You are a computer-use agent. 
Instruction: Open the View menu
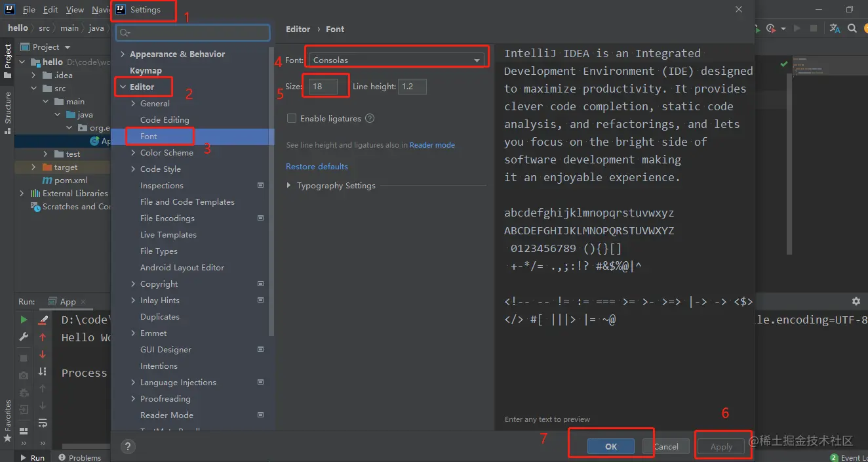tap(75, 10)
